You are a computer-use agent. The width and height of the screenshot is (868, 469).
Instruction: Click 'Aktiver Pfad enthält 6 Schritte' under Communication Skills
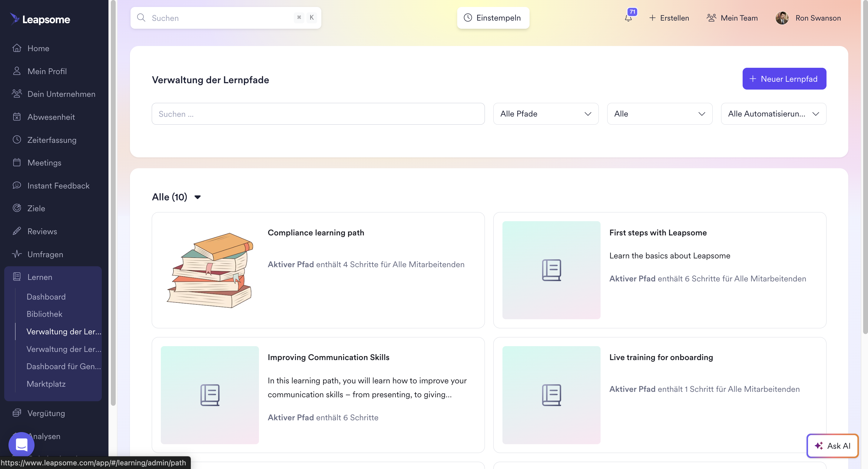[x=323, y=418]
